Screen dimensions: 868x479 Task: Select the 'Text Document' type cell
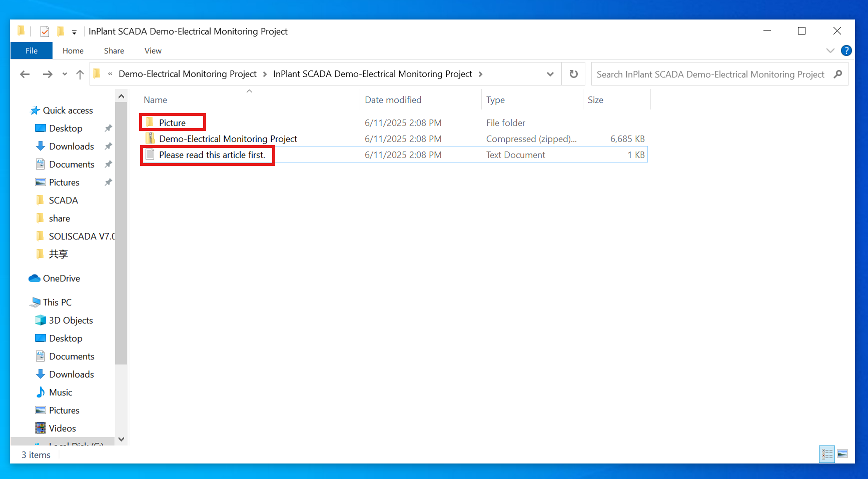(x=515, y=154)
